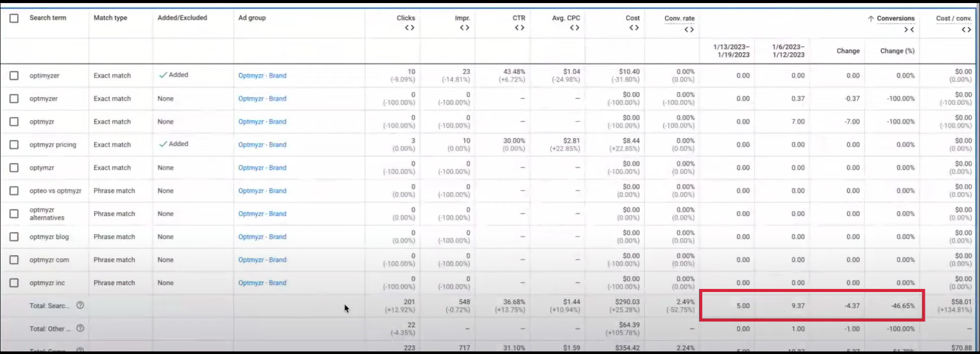Click search term 'optmyzr pricing'
The width and height of the screenshot is (980, 354).
[53, 144]
